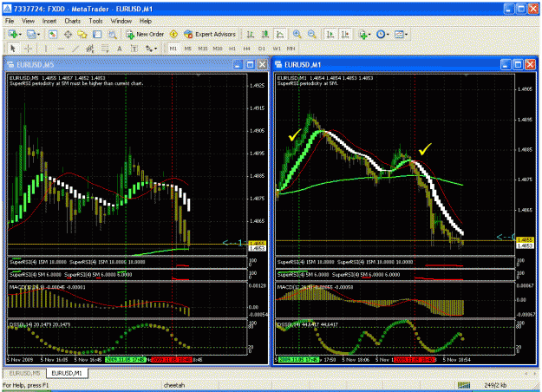
Task: Select the crosshair tool
Action: (x=28, y=49)
